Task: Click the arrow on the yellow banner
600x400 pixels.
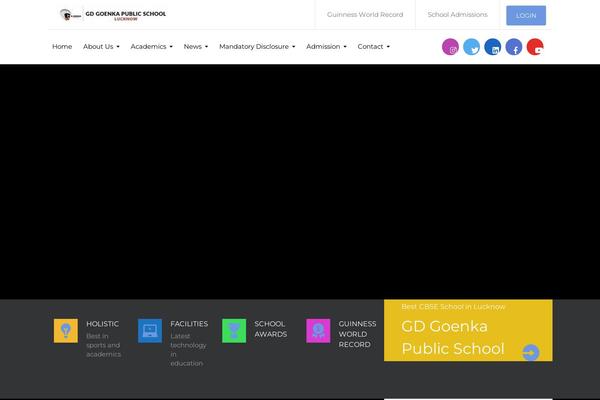Action: click(x=531, y=353)
